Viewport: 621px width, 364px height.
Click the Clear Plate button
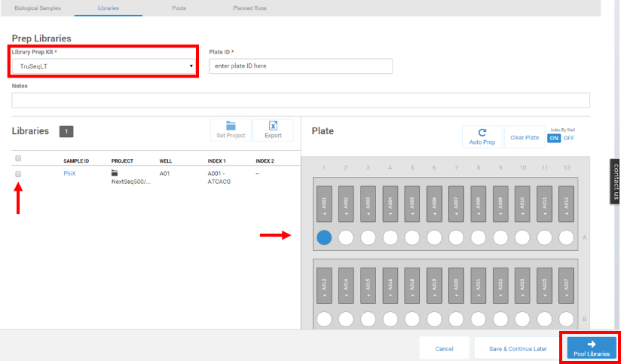[x=524, y=137]
